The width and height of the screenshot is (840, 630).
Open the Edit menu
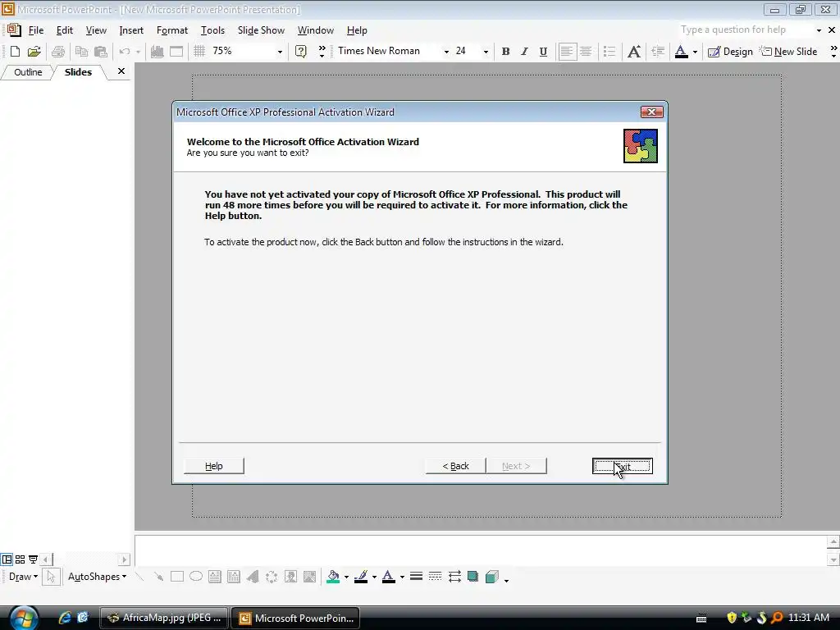(x=64, y=30)
